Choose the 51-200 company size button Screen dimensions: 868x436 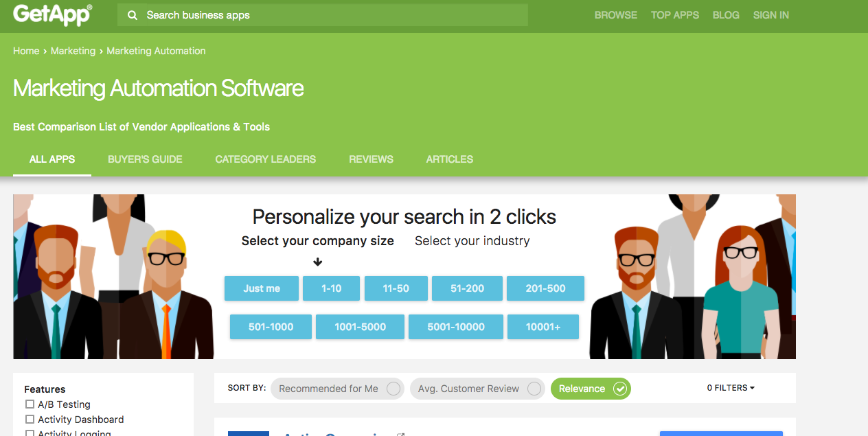[467, 288]
